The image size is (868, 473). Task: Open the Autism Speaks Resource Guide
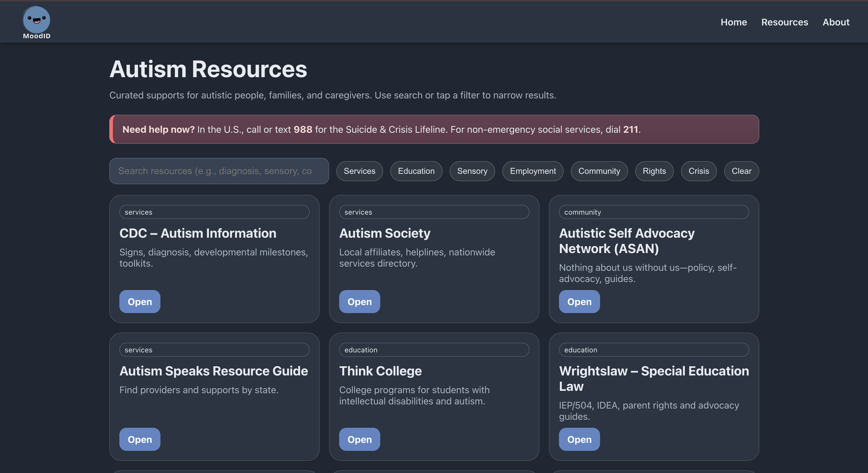pos(139,439)
